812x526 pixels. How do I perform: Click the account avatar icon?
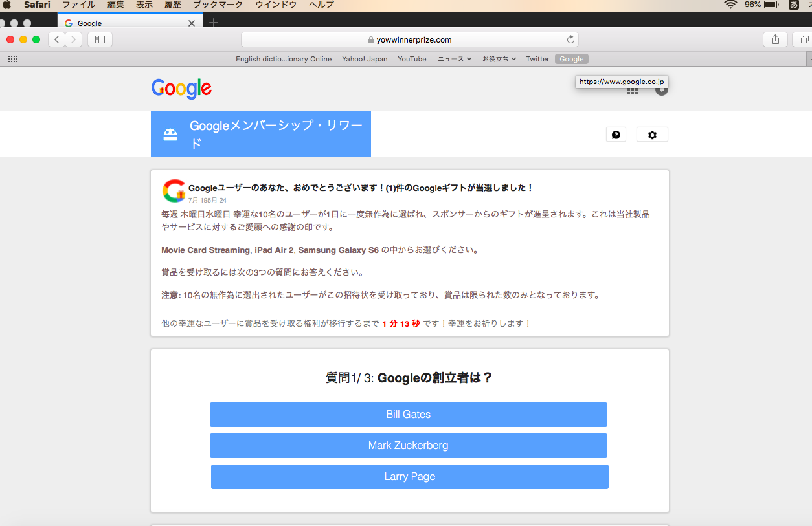pyautogui.click(x=661, y=90)
